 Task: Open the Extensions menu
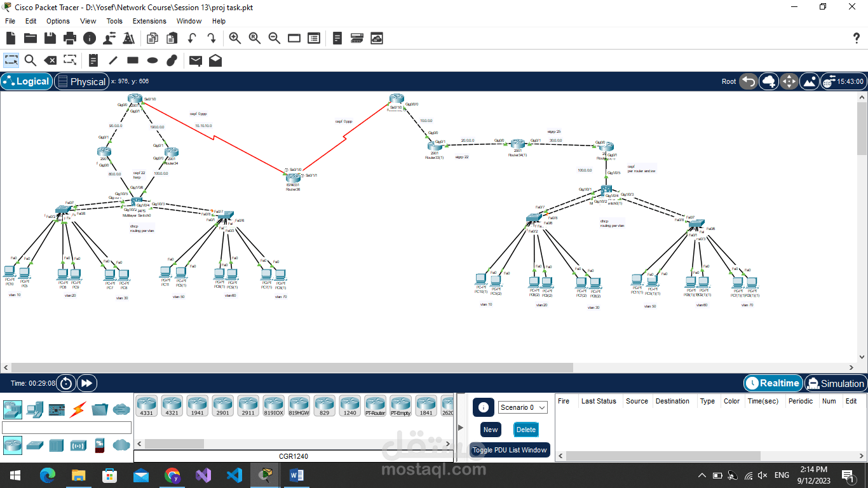149,21
